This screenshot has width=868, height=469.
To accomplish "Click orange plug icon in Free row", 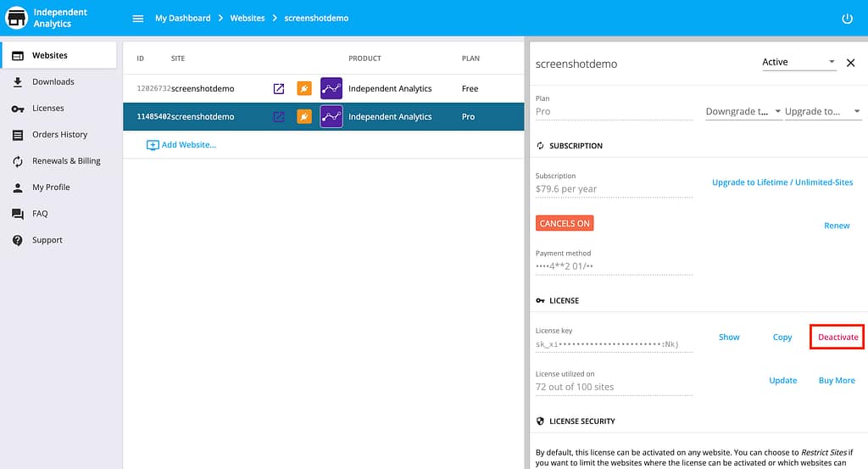I will point(304,88).
